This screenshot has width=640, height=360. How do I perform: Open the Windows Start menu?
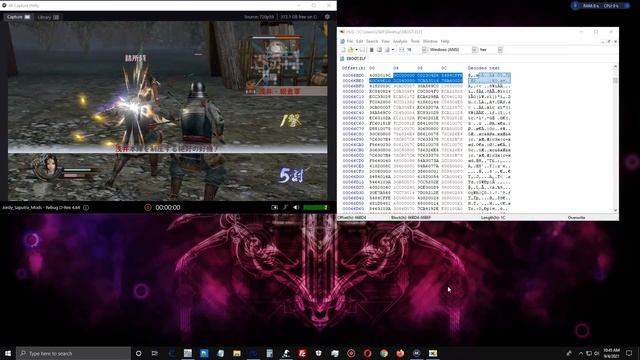point(8,353)
